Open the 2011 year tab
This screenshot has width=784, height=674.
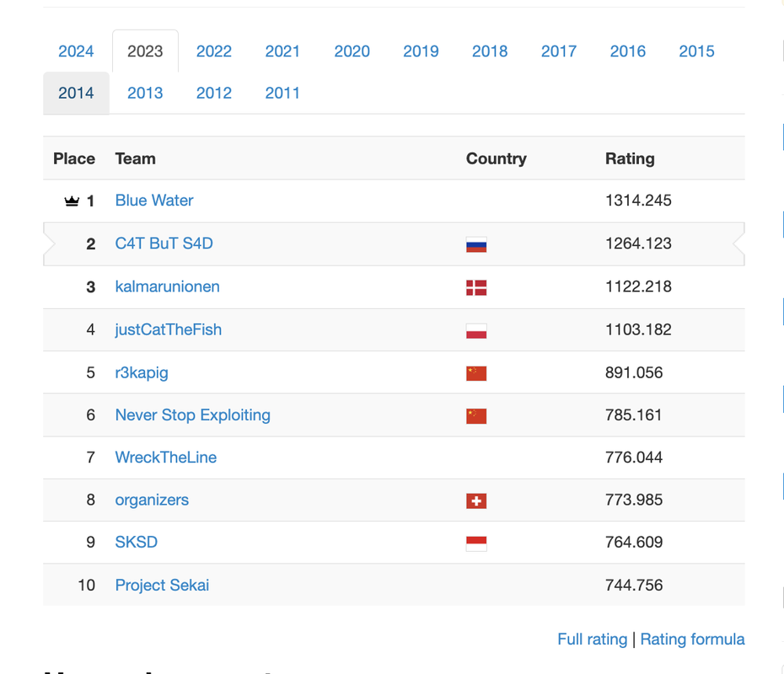(282, 93)
